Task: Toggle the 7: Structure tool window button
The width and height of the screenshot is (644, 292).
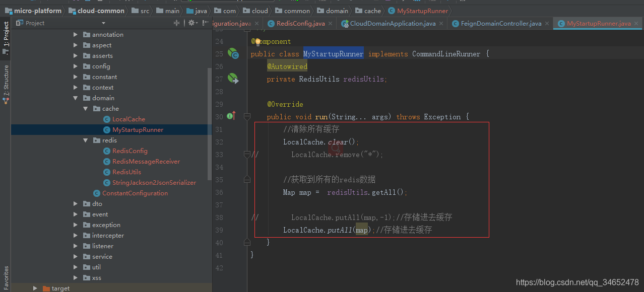Action: coord(6,84)
